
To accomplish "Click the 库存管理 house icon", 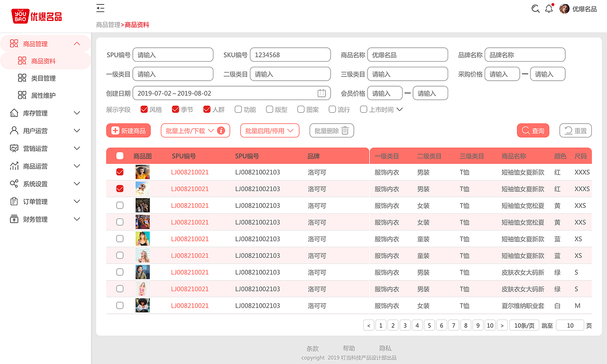I will 14,113.
